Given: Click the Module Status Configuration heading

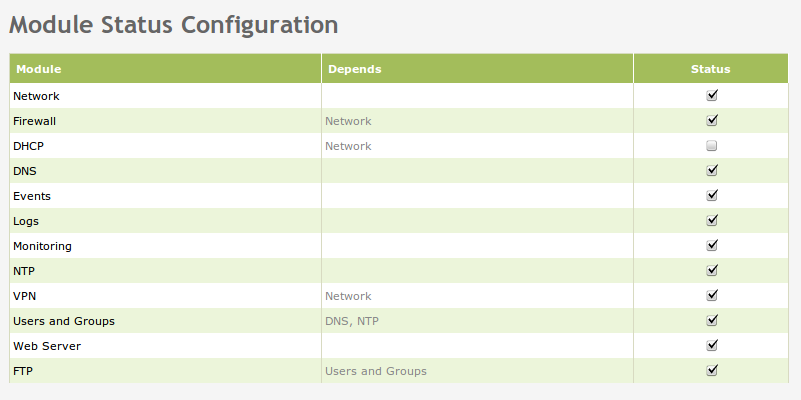Looking at the screenshot, I should pos(173,24).
